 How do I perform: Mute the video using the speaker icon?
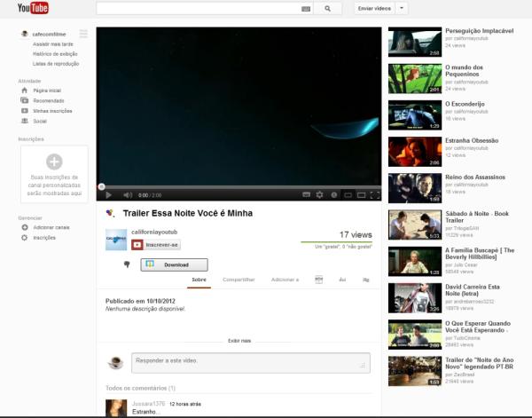click(x=128, y=195)
